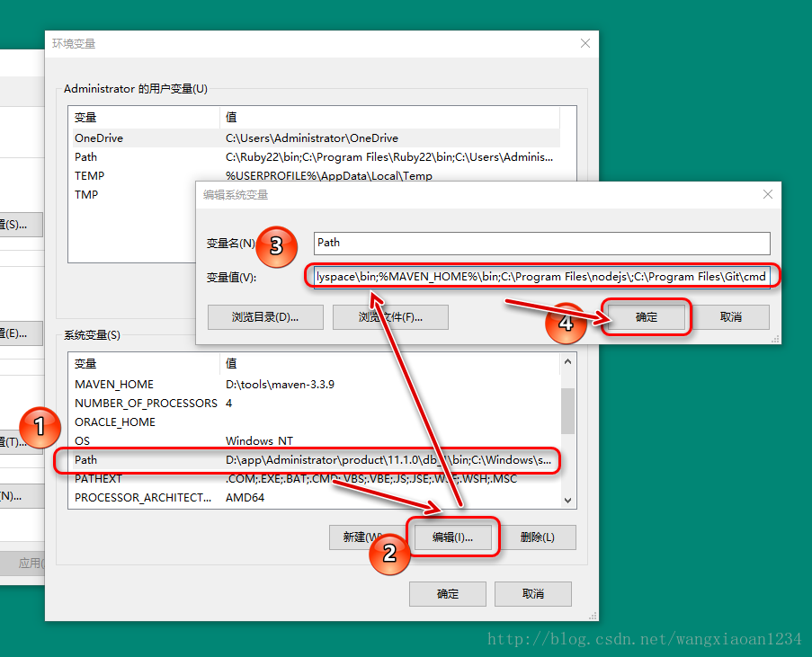812x657 pixels.
Task: Click 确定 at the bottom of the 环境变量 window
Action: [448, 594]
